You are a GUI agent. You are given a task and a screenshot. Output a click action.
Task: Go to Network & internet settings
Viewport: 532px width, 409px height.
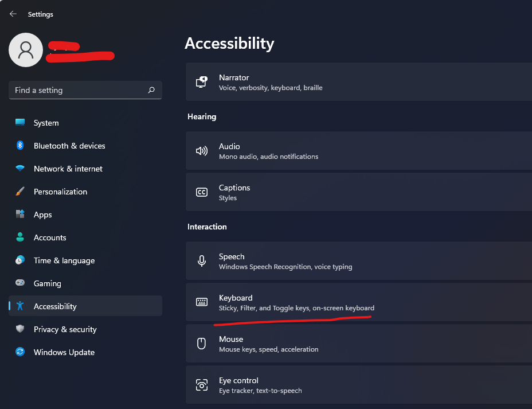68,169
